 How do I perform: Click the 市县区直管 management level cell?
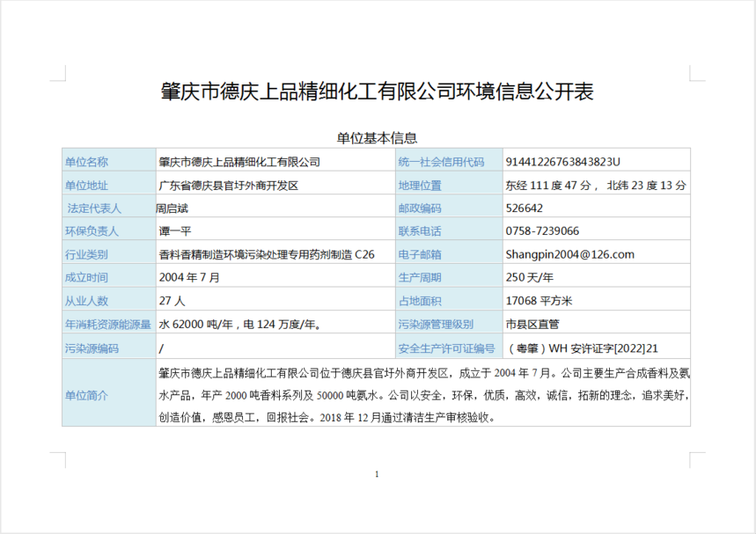click(x=532, y=324)
